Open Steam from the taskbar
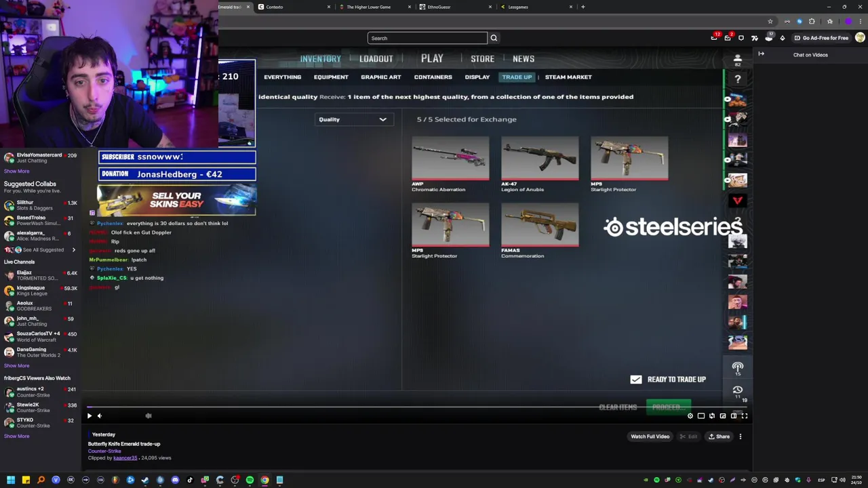Screen dimensions: 868x488 tap(145, 480)
